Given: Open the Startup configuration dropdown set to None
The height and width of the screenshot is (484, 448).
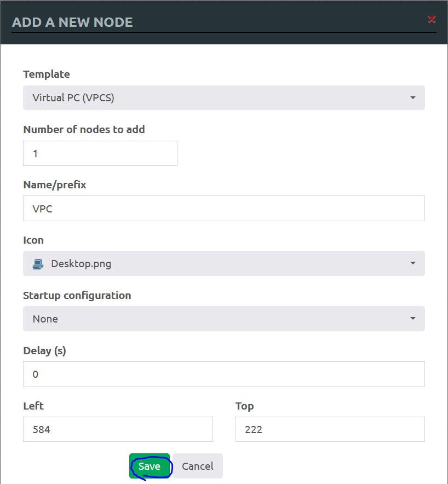Looking at the screenshot, I should point(224,319).
